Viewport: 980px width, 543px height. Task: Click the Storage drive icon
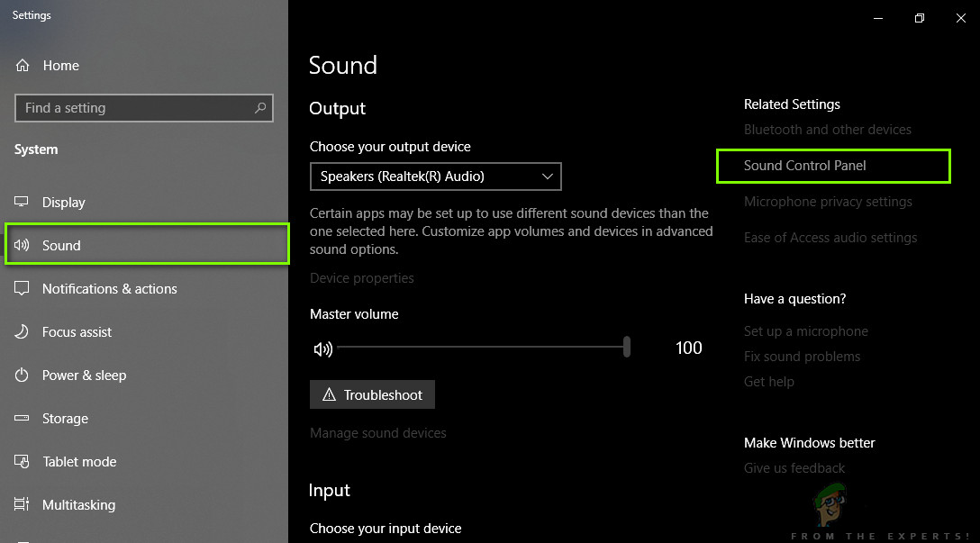pos(23,419)
